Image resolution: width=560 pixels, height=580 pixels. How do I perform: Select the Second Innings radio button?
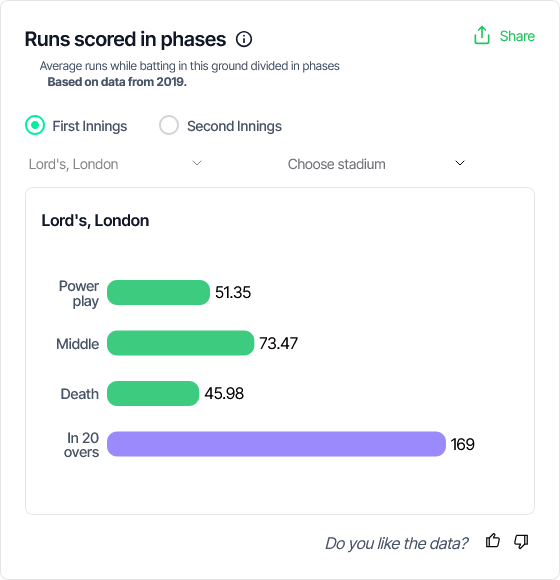[x=169, y=125]
